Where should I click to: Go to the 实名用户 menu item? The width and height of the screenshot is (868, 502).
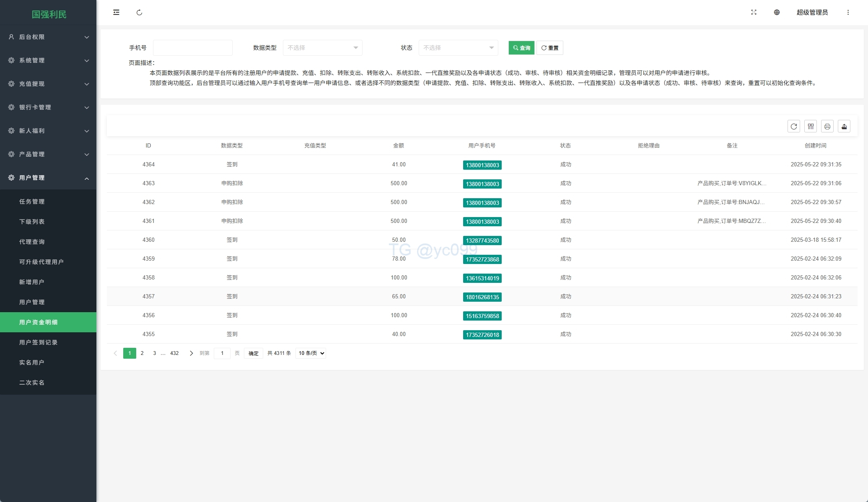pos(32,362)
